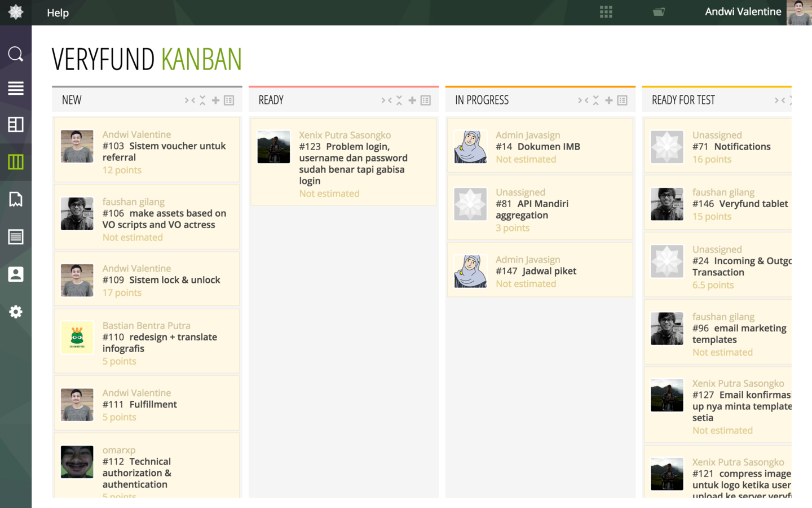Click unassigned avatar on card #71
The width and height of the screenshot is (812, 508).
pos(667,147)
